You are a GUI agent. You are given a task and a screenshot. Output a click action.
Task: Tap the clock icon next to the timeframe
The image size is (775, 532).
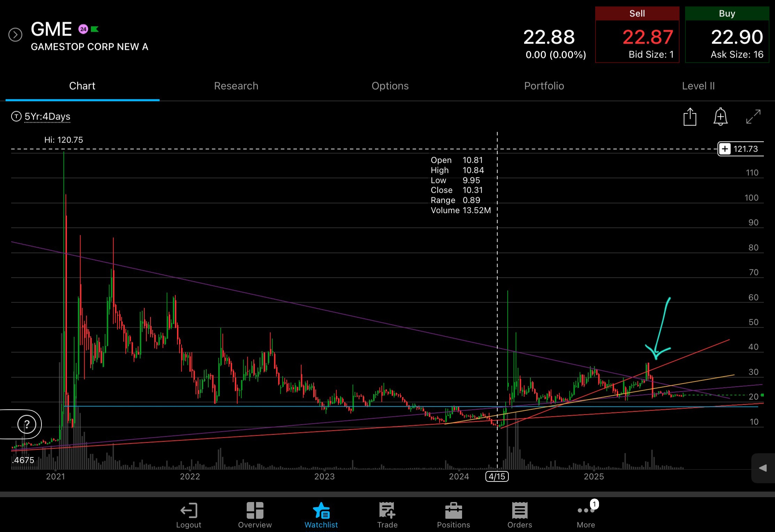tap(16, 116)
